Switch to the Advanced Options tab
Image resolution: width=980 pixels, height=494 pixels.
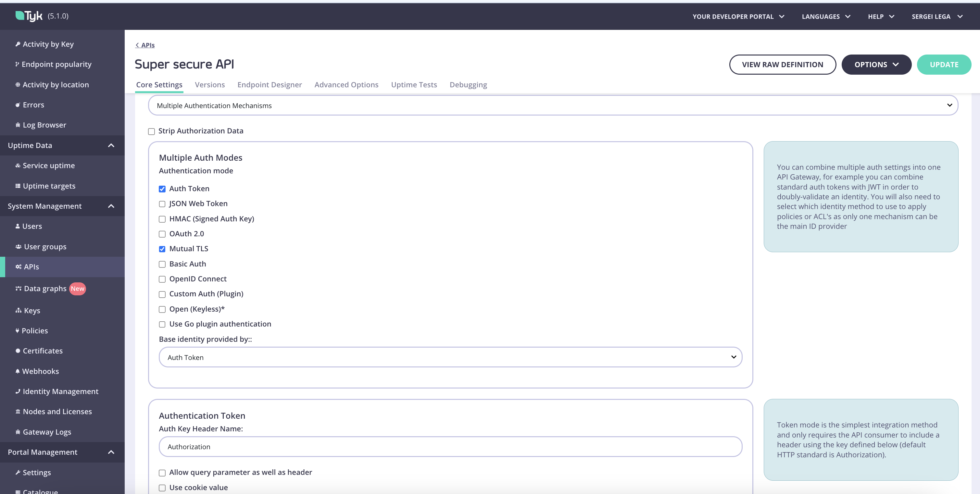click(346, 84)
